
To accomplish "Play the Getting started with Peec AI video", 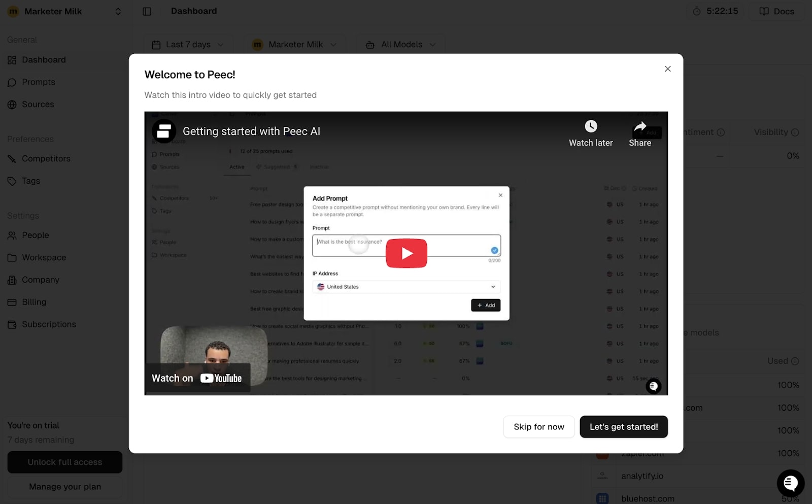I will [406, 253].
